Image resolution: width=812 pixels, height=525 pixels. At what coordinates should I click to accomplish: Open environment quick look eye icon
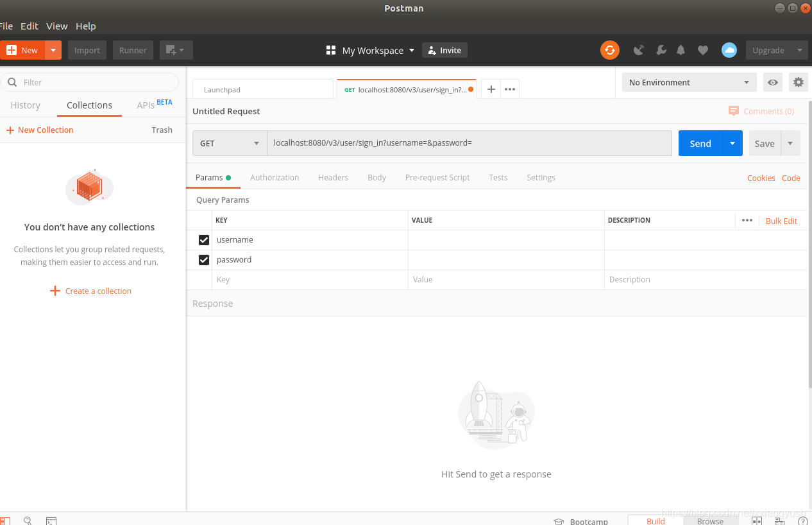tap(773, 82)
